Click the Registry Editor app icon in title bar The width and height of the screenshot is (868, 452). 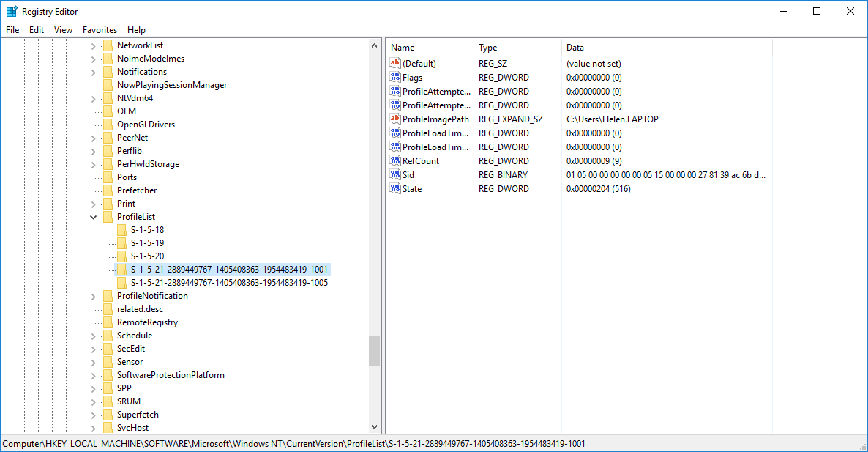12,11
